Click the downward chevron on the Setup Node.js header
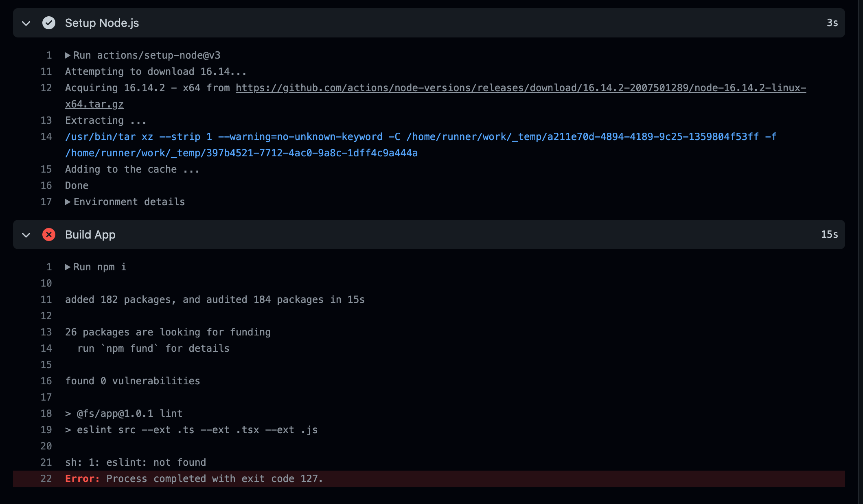The height and width of the screenshot is (504, 863). pos(26,23)
